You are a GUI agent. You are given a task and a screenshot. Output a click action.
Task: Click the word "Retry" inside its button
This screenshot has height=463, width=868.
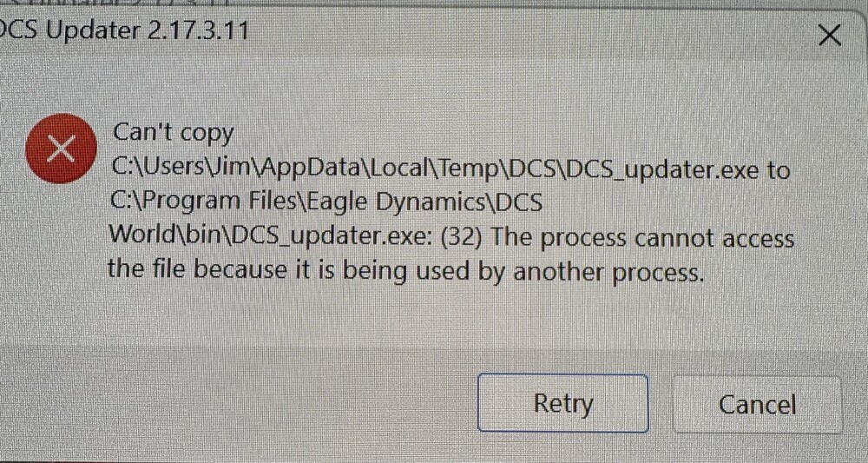click(x=563, y=403)
